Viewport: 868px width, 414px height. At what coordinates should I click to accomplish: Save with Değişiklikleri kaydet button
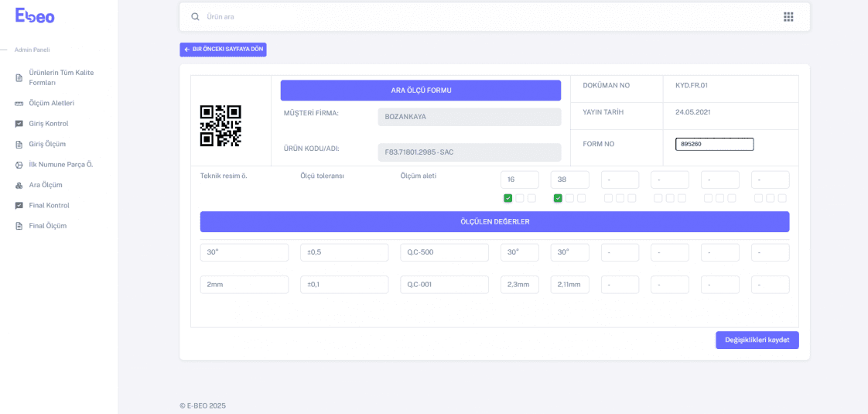[x=757, y=340]
